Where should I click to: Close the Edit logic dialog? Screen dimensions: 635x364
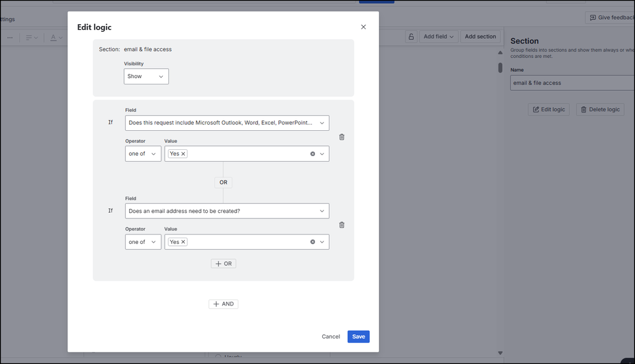point(363,27)
